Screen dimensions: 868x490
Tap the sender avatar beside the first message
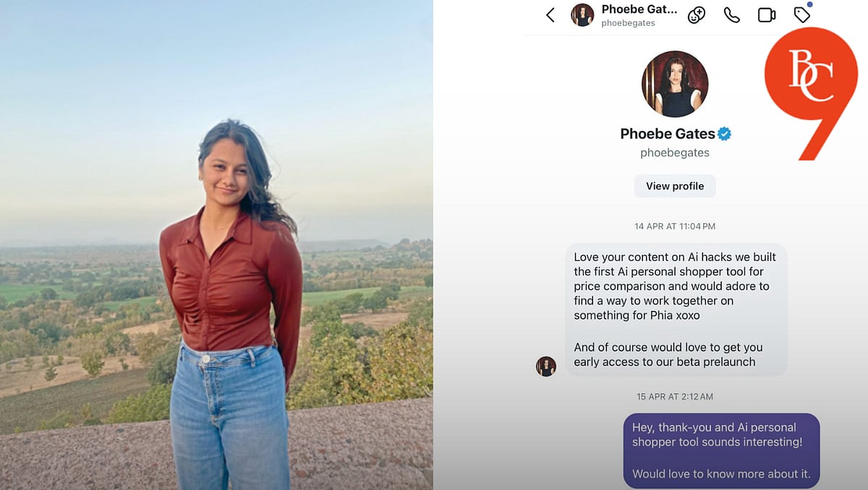546,366
